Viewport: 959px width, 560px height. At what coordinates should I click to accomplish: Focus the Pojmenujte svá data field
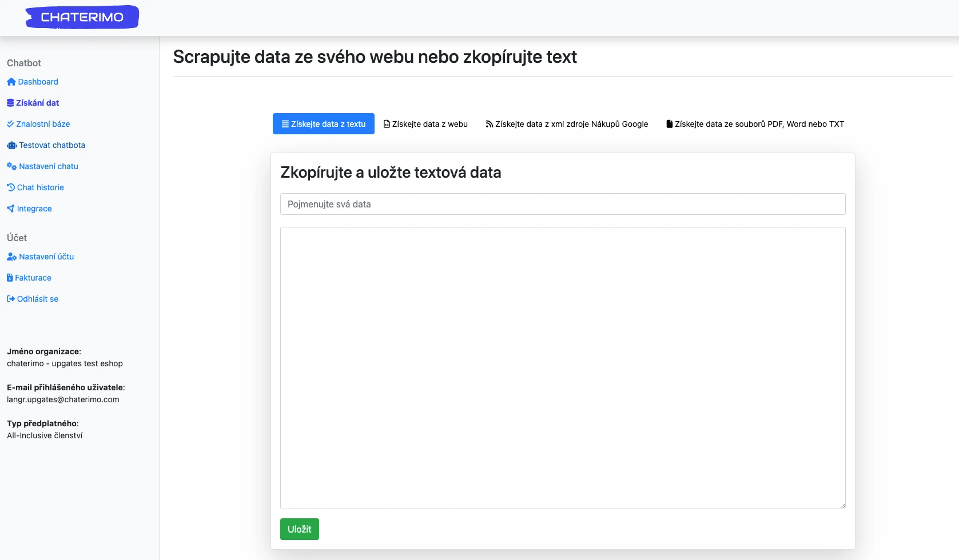(563, 204)
